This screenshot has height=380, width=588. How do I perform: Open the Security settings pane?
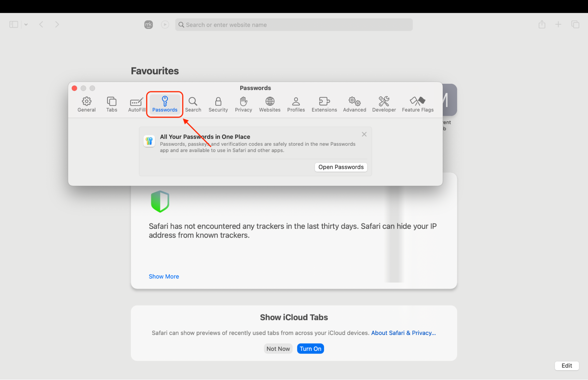[x=218, y=104]
